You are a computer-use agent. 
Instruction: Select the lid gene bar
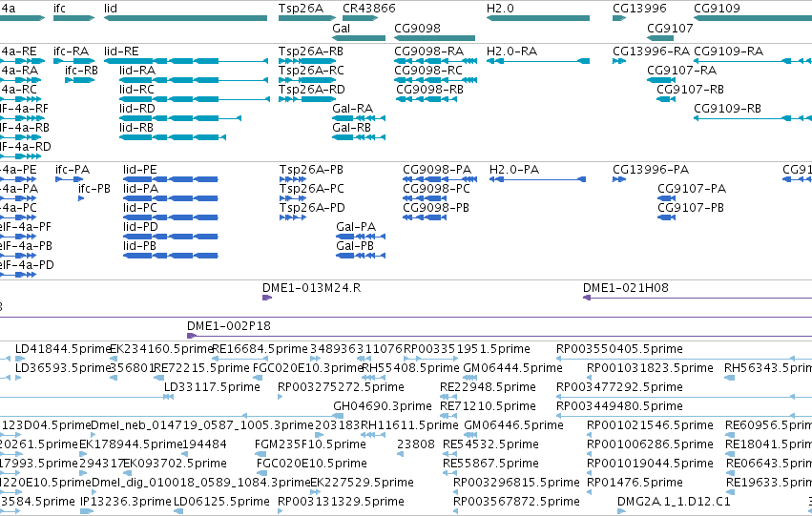coord(185,18)
